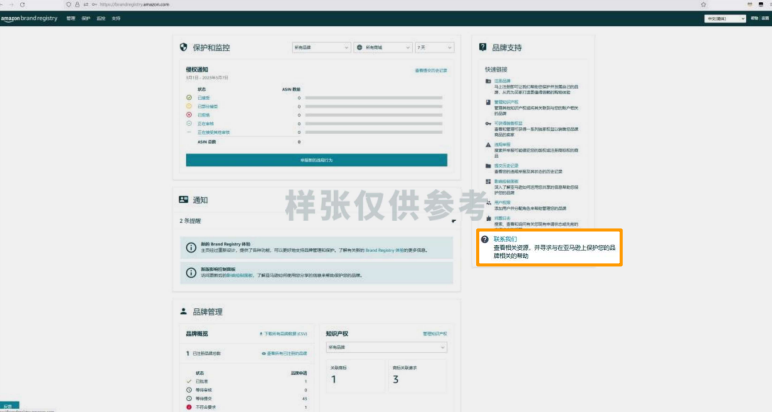Open the 管理 menu in the top navigation
Viewport: 772px width, 412px height.
point(71,18)
